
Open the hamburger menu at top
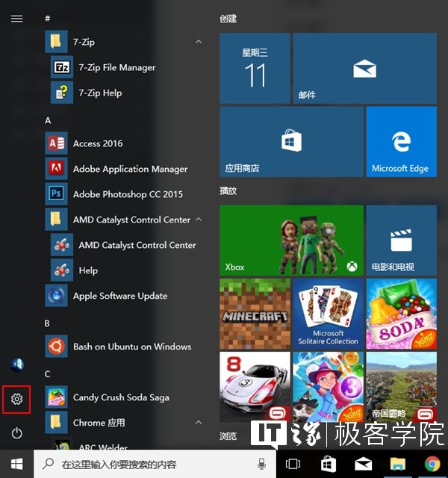click(x=16, y=19)
